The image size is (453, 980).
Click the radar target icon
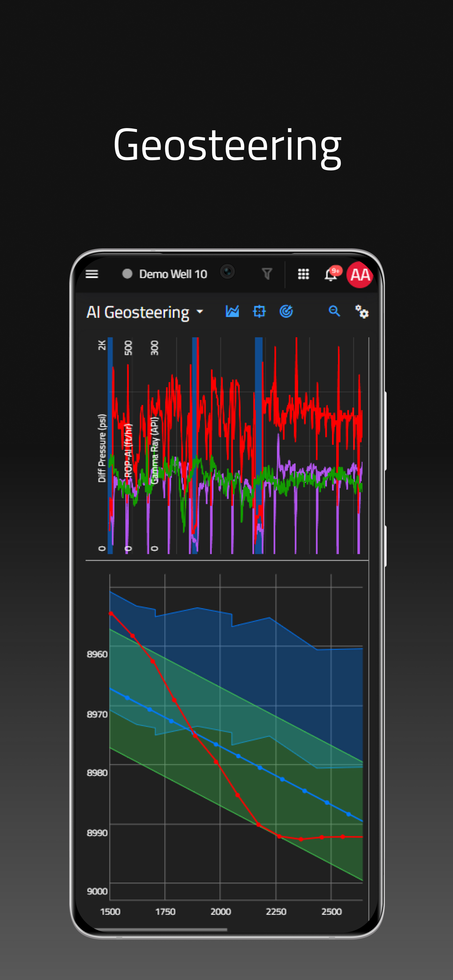click(286, 311)
